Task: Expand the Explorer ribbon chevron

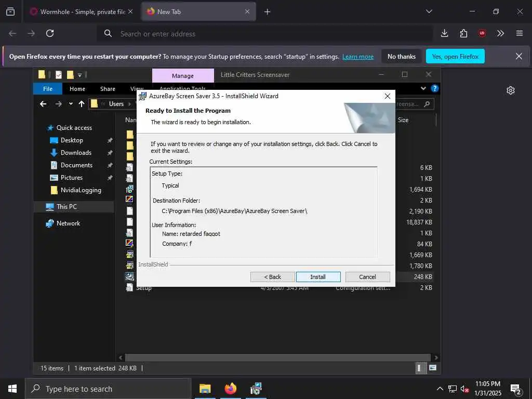Action: (x=423, y=88)
